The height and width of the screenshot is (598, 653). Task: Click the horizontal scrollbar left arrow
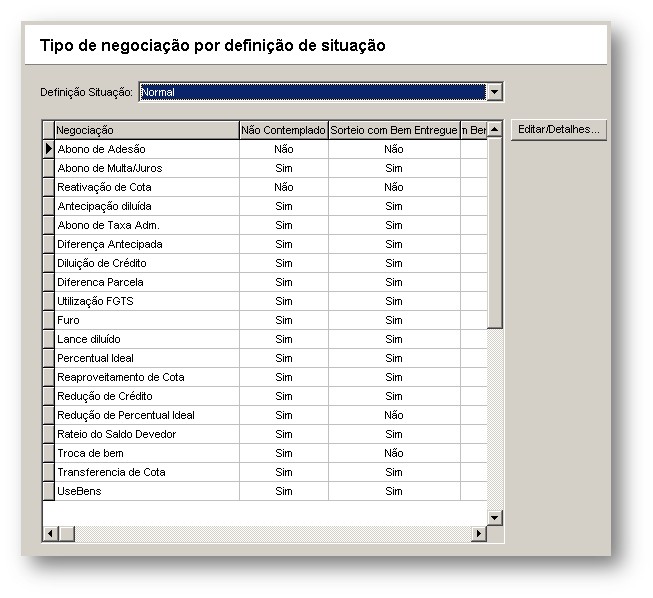pos(51,533)
